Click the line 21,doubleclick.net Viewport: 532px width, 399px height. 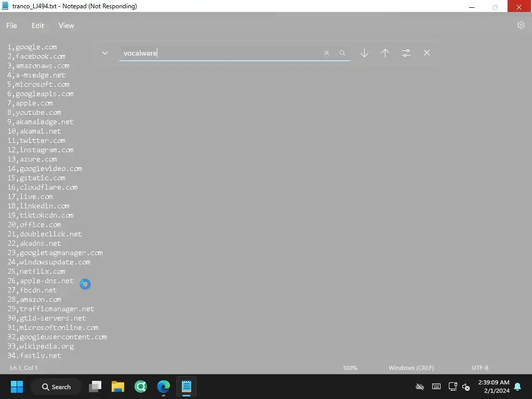45,234
